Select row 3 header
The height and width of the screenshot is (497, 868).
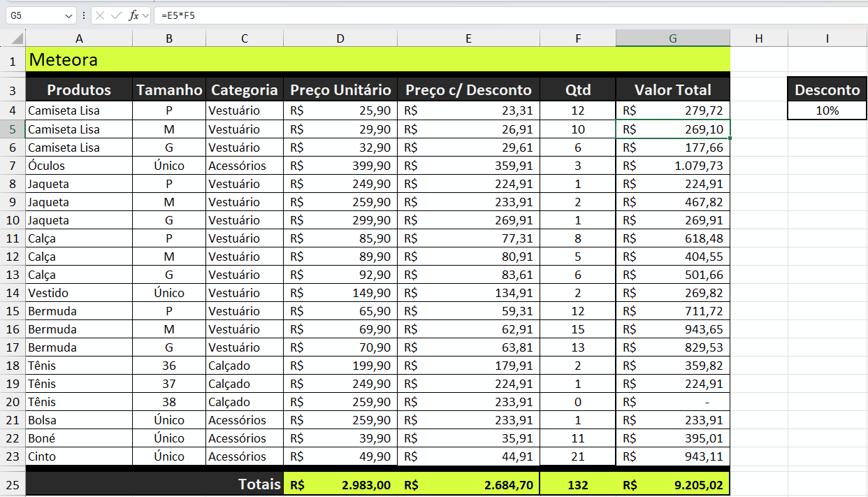(13, 89)
